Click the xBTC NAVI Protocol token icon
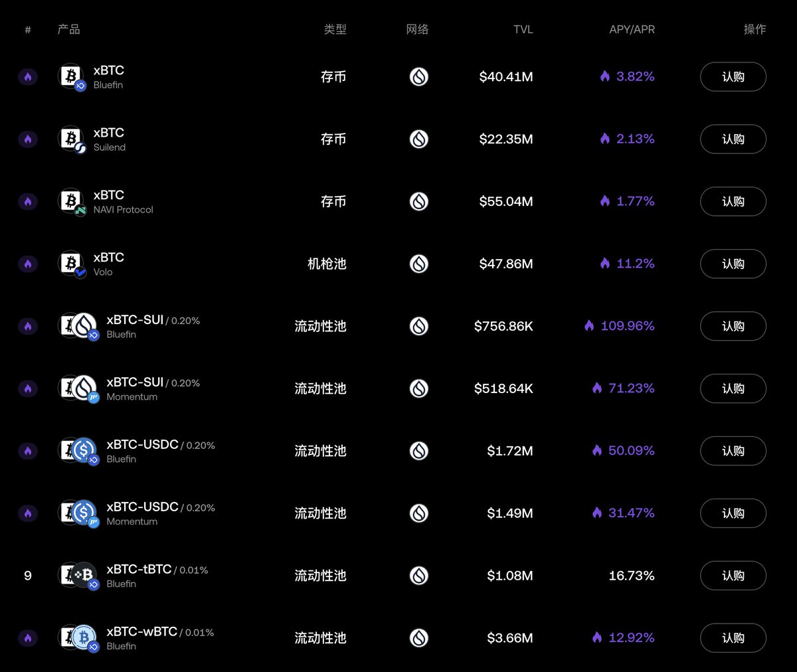Viewport: 797px width, 672px height. pos(71,202)
